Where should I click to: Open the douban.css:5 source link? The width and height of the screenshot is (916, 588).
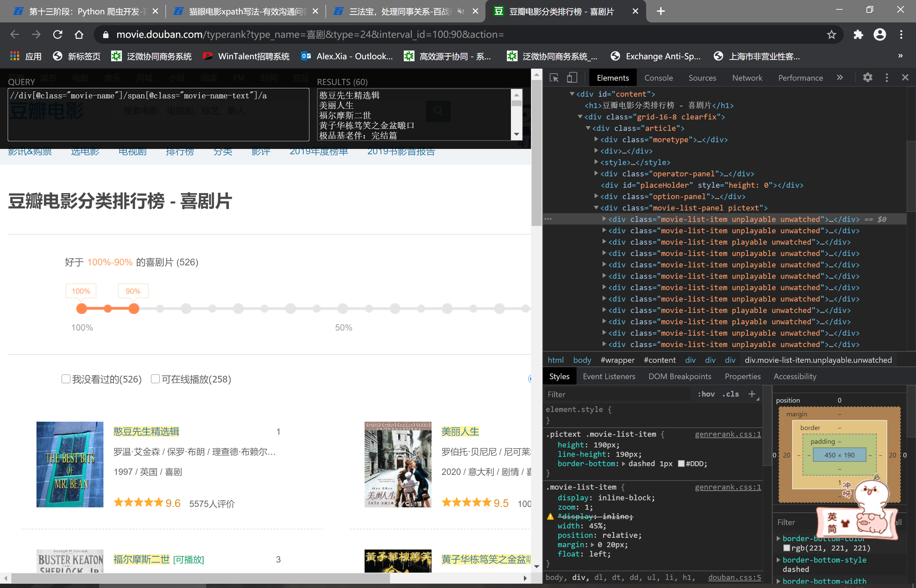734,577
